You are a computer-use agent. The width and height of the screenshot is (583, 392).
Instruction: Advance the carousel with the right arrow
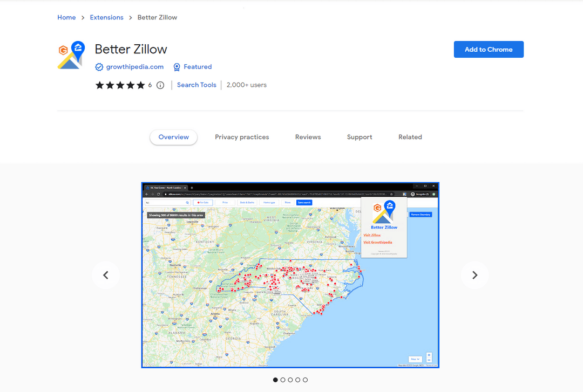coord(474,275)
